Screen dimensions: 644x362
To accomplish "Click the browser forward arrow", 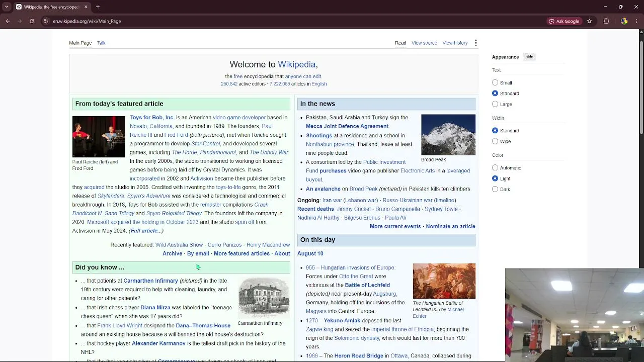I will coord(20,21).
